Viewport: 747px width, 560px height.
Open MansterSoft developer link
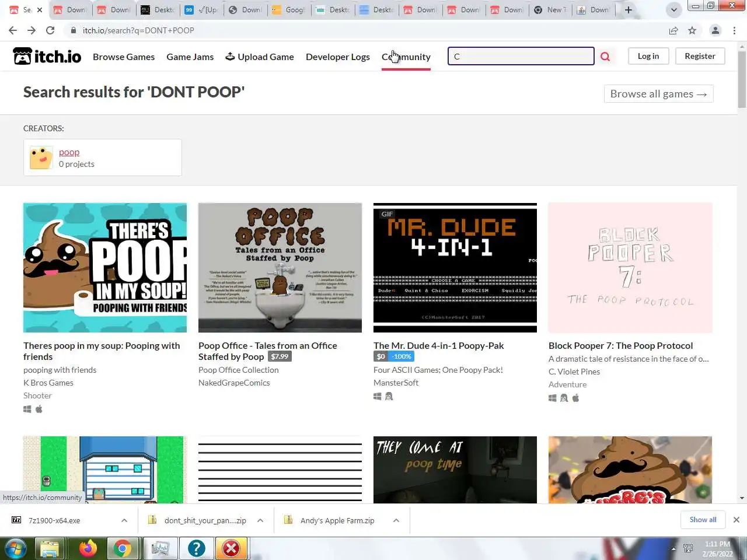pyautogui.click(x=396, y=383)
